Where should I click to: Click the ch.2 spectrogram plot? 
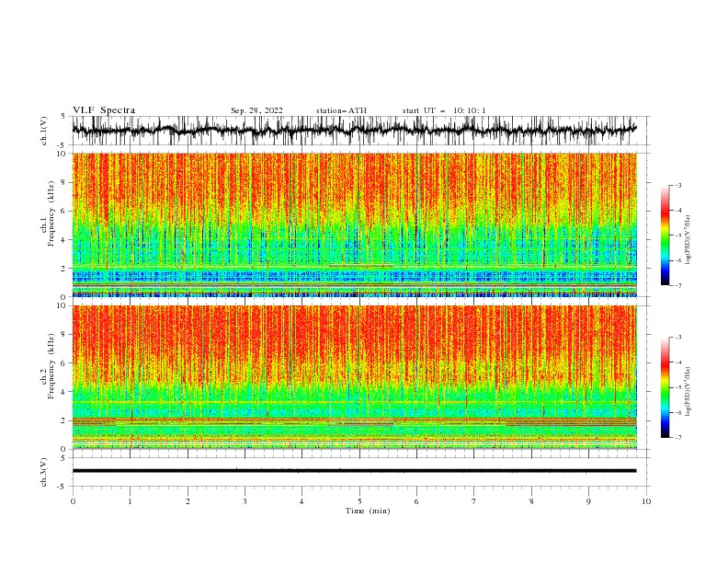[355, 377]
